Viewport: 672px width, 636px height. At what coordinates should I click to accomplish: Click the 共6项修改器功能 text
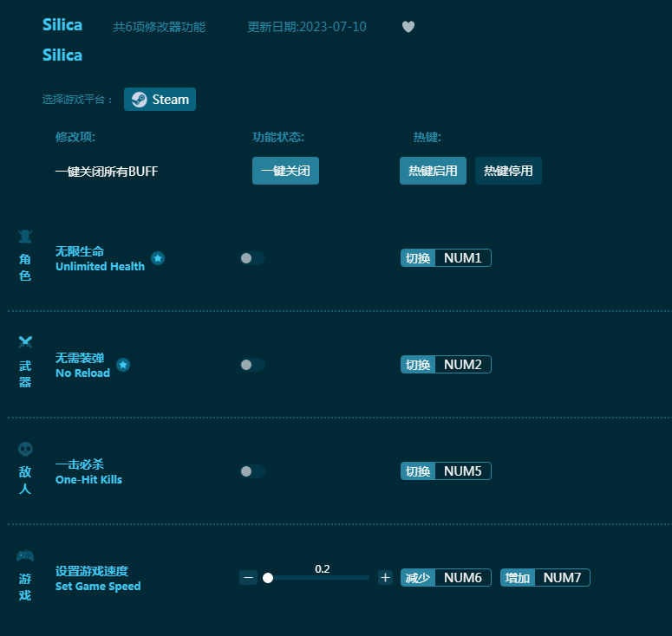159,27
